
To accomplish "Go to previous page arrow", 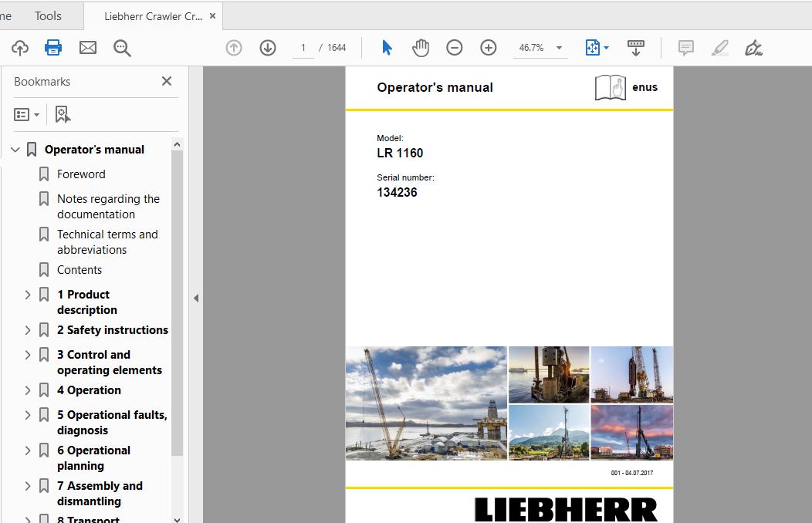I will click(x=234, y=48).
